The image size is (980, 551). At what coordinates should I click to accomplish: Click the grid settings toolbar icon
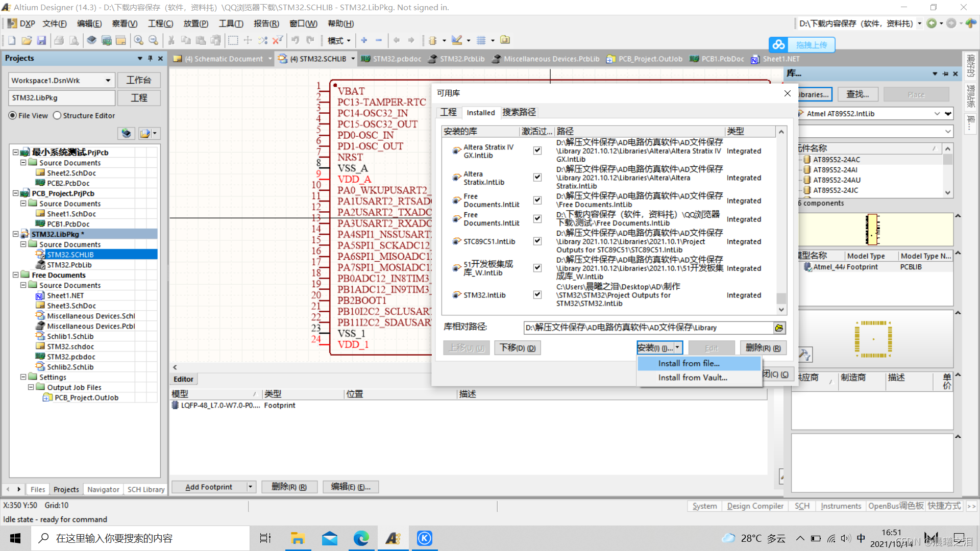[481, 40]
